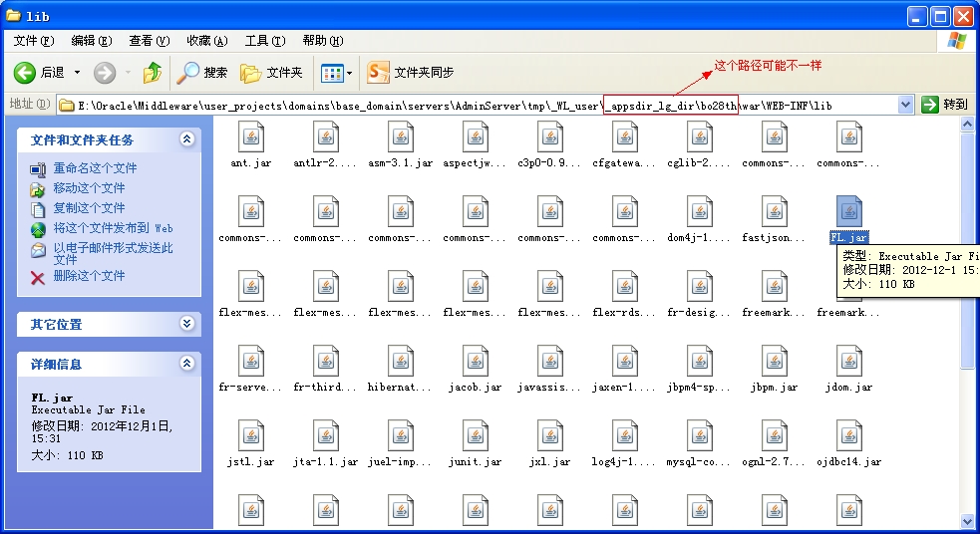The height and width of the screenshot is (534, 980).
Task: Select the asm-3.1.jar file icon
Action: (401, 136)
